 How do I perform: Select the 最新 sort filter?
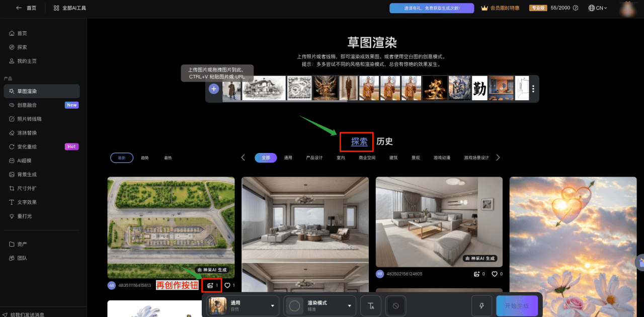tap(122, 158)
